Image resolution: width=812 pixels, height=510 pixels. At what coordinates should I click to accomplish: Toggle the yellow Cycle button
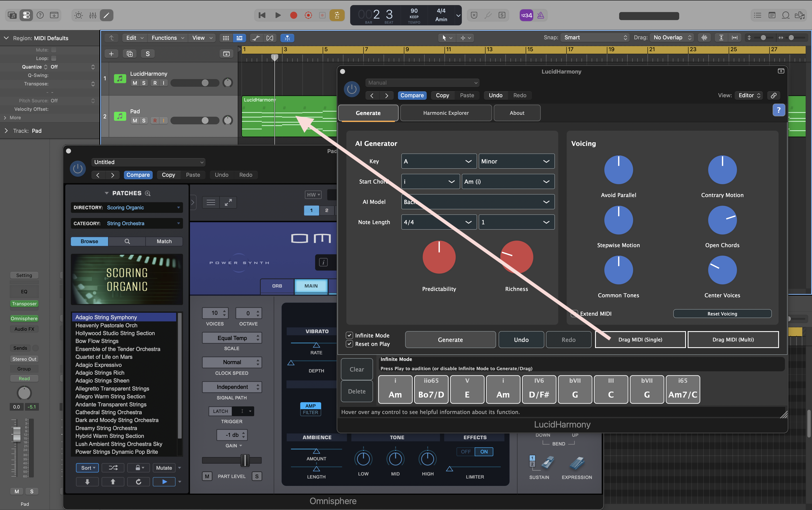pyautogui.click(x=337, y=15)
